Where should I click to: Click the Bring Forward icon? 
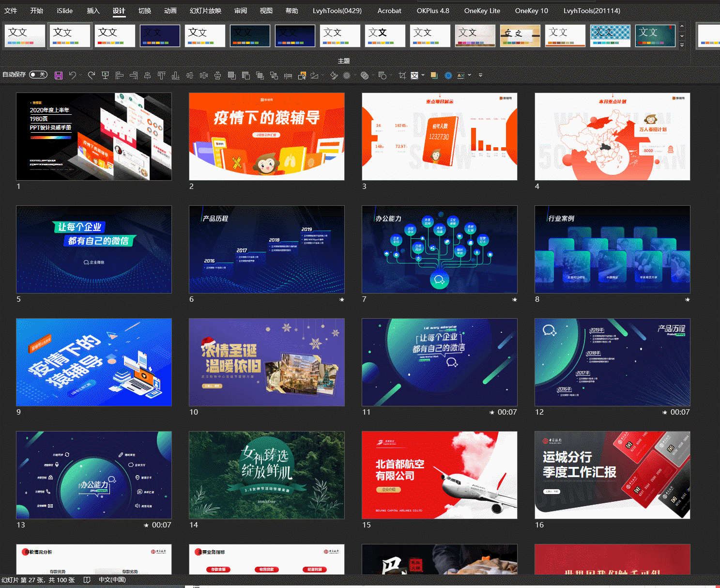click(x=231, y=75)
